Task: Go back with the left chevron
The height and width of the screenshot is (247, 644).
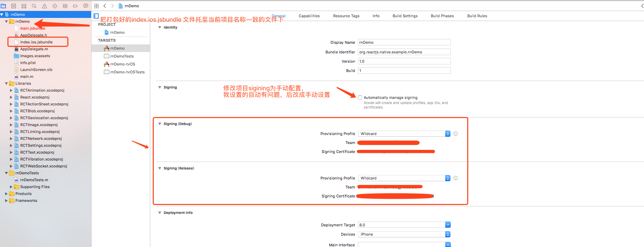Action: (105, 6)
